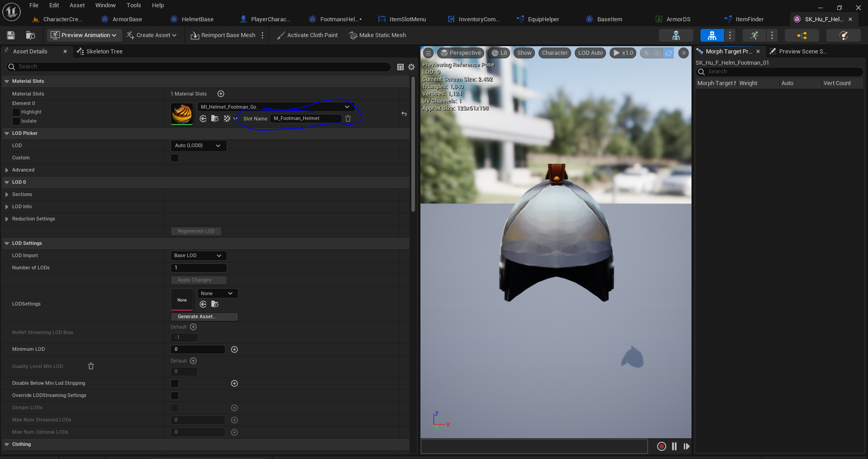This screenshot has width=868, height=459.
Task: Click Reimport Base Mesh
Action: pos(223,35)
